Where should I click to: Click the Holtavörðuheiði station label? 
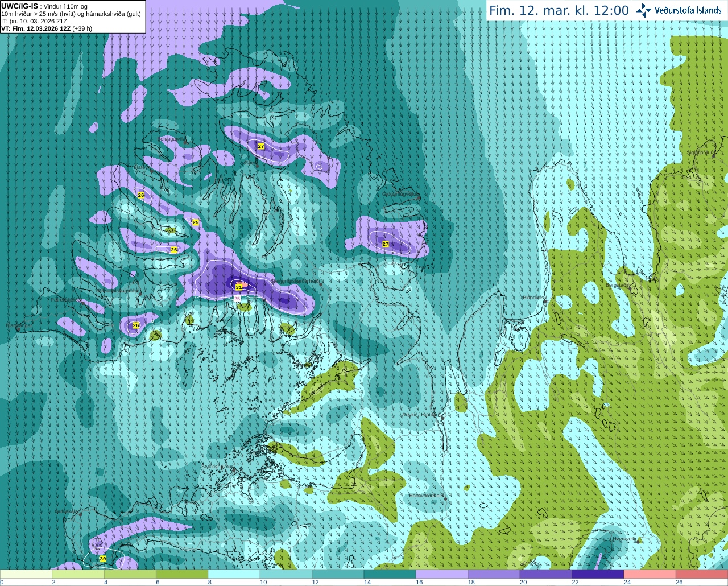click(427, 496)
